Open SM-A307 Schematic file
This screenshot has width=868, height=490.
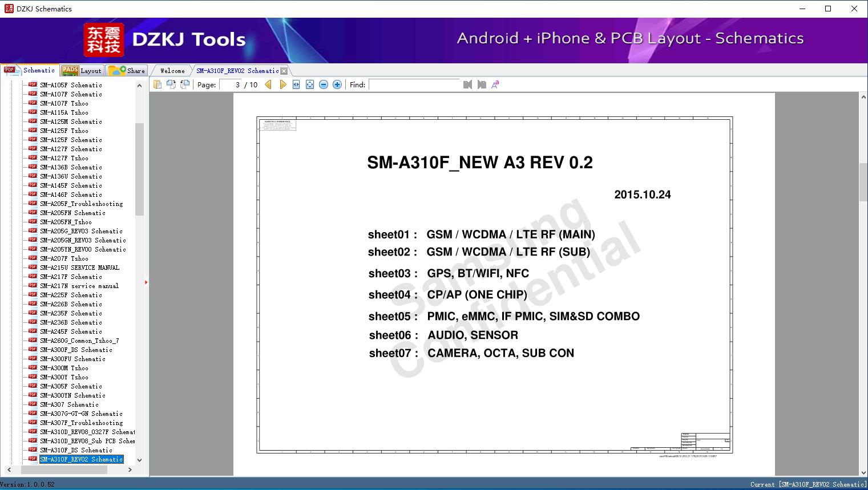(x=69, y=404)
